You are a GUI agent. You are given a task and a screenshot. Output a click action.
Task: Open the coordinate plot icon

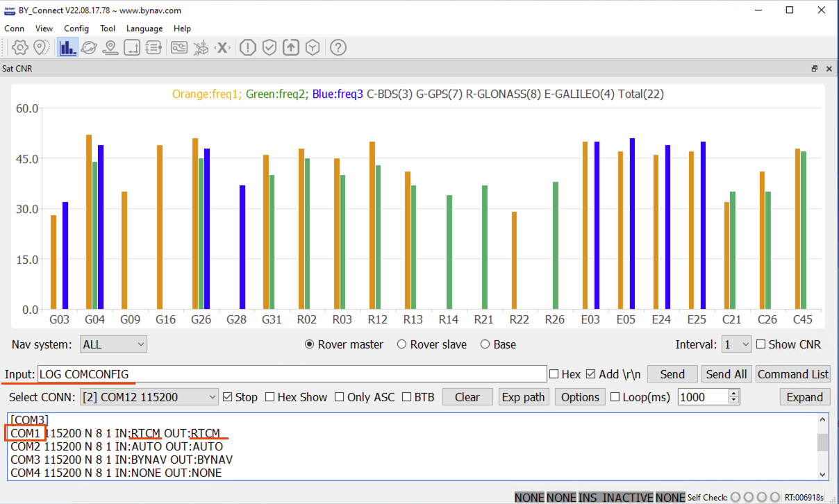(x=131, y=47)
